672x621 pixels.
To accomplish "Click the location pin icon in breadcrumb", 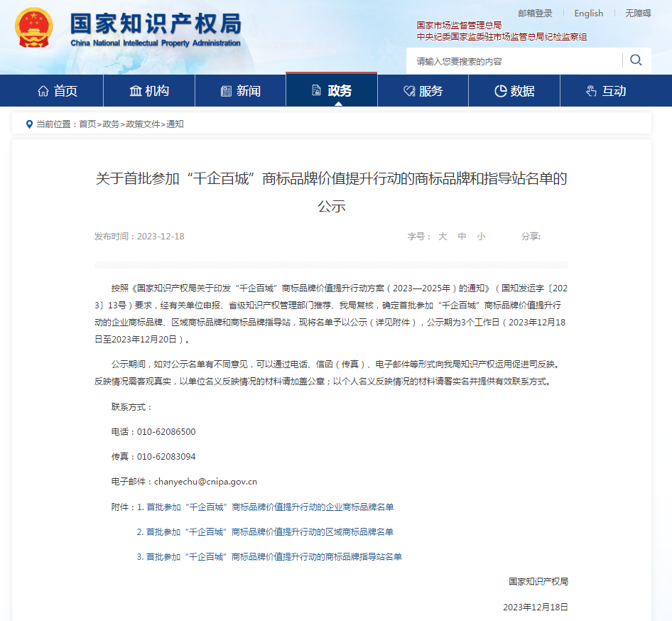I will [x=29, y=124].
